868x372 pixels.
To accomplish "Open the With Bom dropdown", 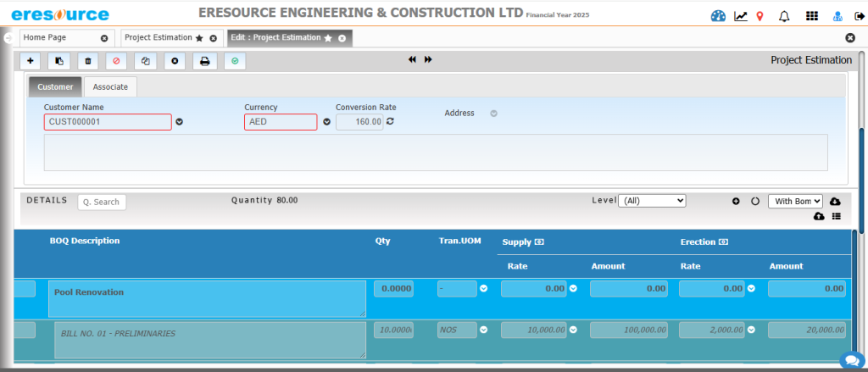I will pyautogui.click(x=794, y=201).
